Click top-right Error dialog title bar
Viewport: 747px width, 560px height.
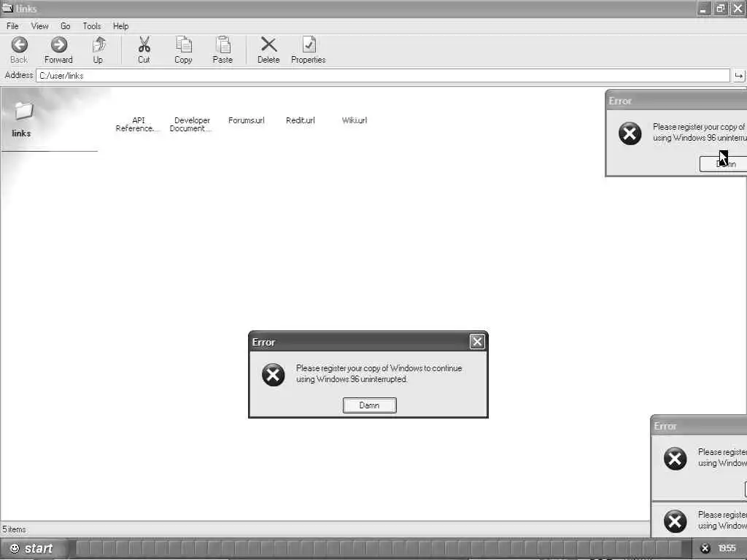[x=677, y=101]
